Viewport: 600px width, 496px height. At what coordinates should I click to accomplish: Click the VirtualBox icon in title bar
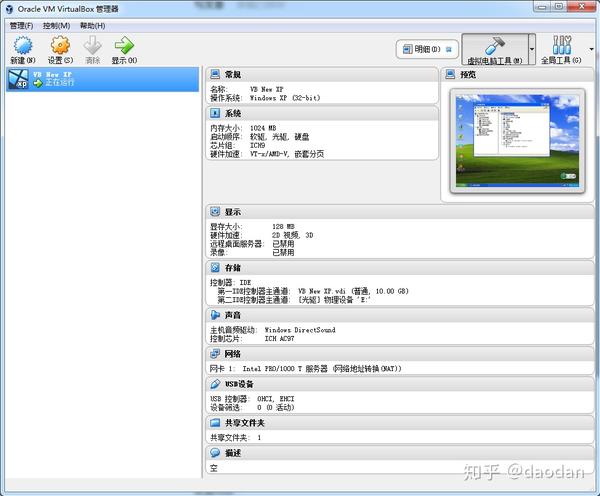click(x=9, y=9)
